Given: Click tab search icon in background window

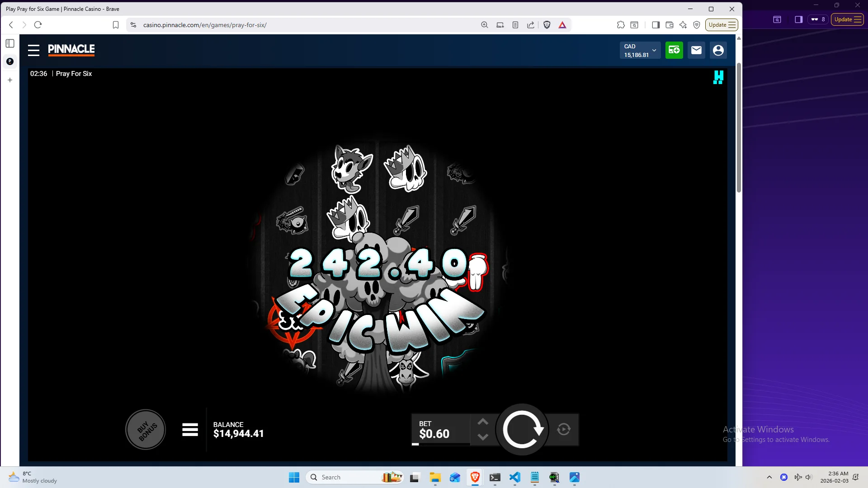Looking at the screenshot, I should coord(777,19).
